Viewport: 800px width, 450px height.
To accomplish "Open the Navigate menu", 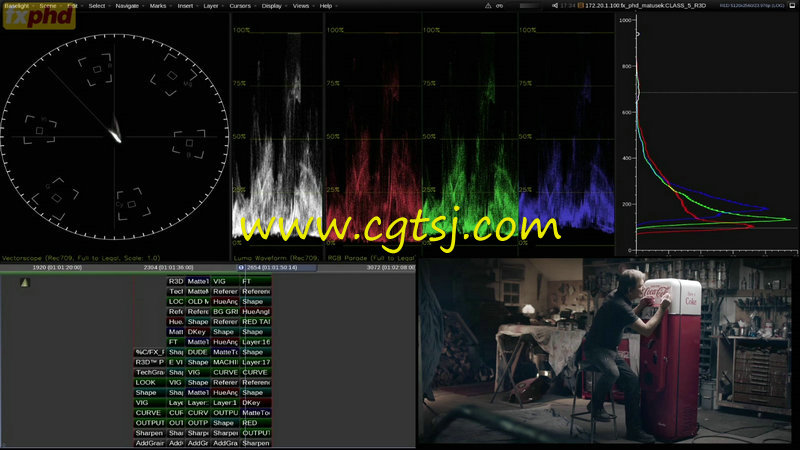I will (127, 6).
